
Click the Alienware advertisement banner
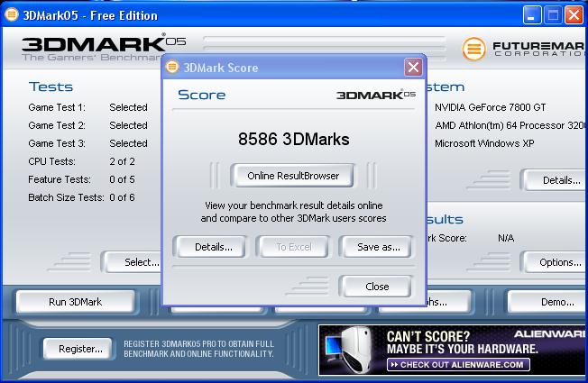(x=453, y=350)
